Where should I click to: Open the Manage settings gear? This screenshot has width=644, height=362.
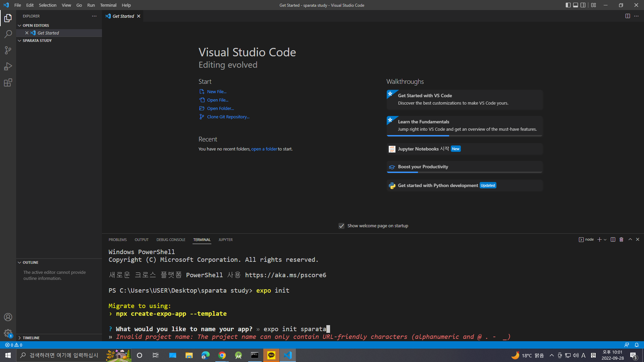point(8,333)
